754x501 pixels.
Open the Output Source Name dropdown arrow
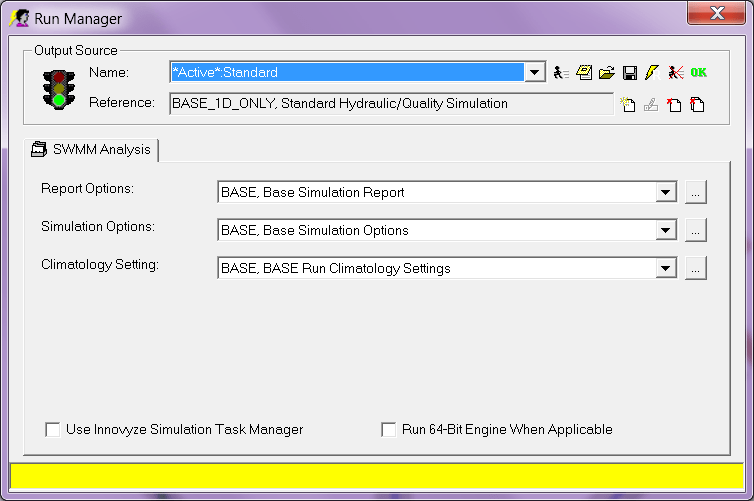(x=534, y=73)
